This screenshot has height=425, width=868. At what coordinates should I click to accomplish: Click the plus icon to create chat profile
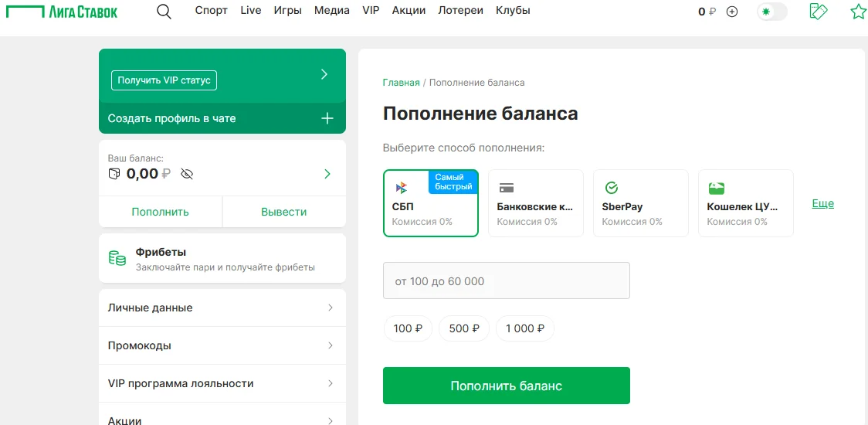(x=327, y=118)
